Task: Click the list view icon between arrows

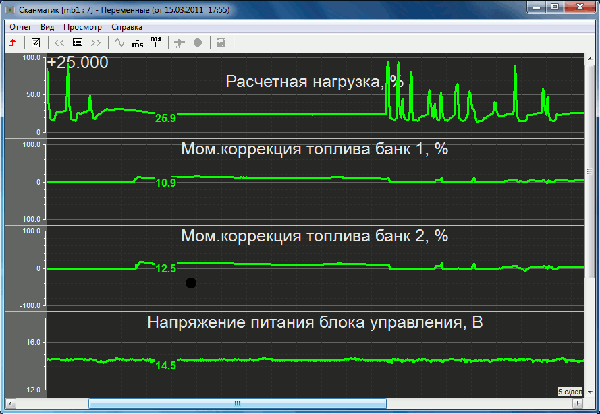Action: click(x=77, y=43)
